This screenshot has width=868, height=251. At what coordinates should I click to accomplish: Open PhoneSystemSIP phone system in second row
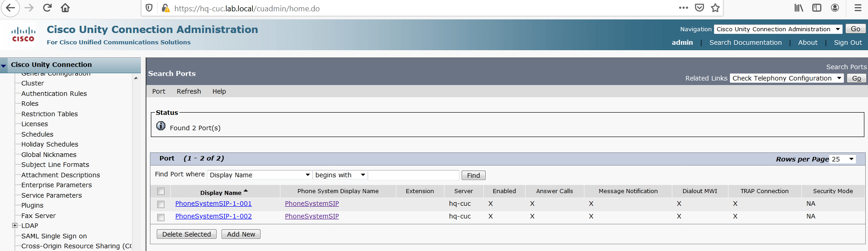coord(312,216)
